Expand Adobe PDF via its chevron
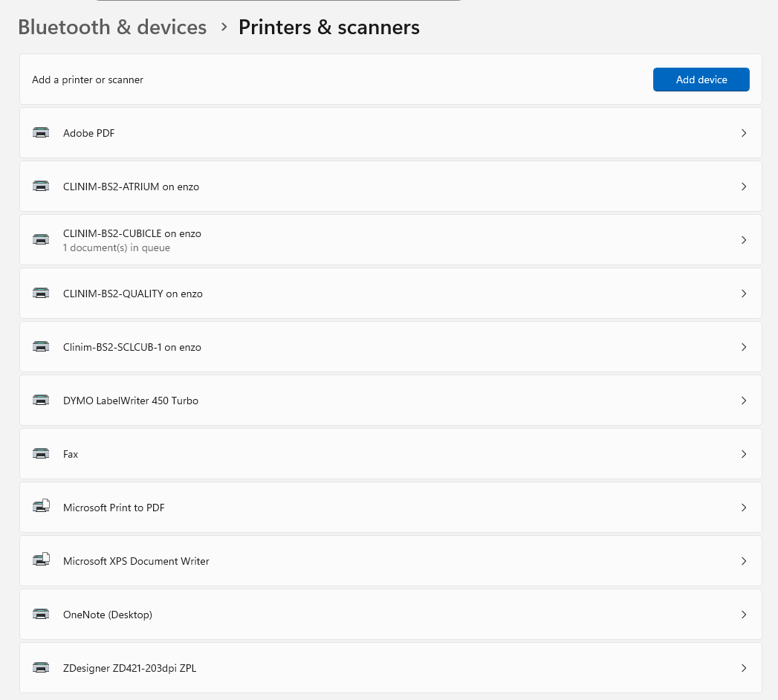 click(x=743, y=133)
